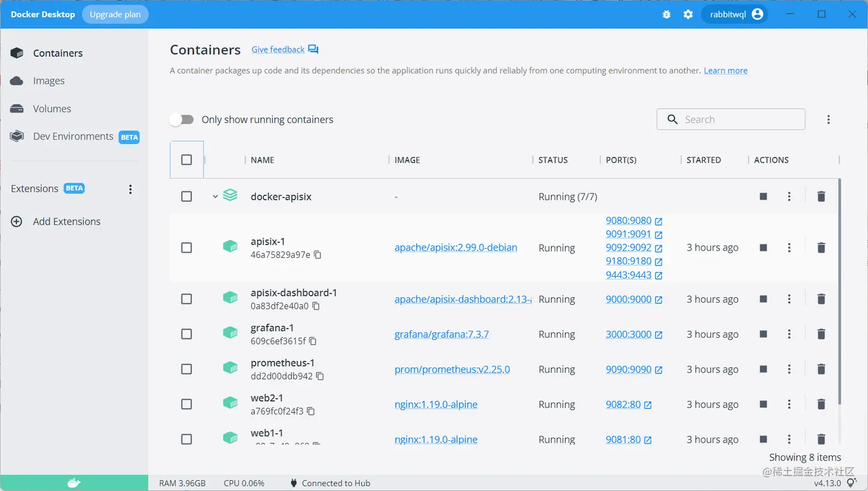This screenshot has width=868, height=491.
Task: Click the container list vertical scrollbar
Action: pyautogui.click(x=839, y=292)
